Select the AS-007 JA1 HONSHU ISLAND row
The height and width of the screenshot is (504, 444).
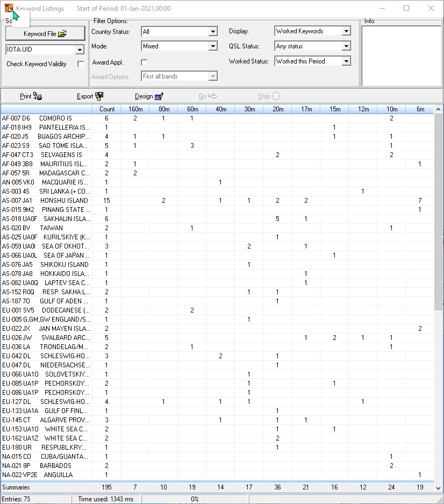[217, 201]
